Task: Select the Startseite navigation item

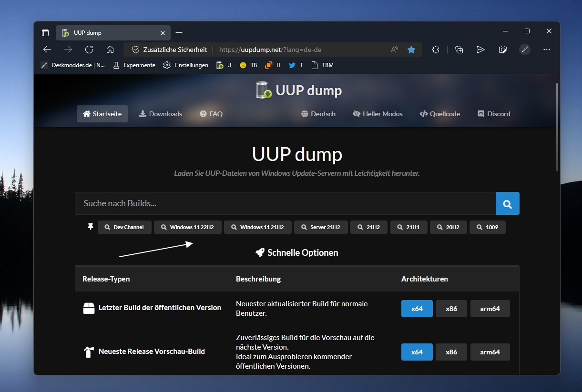Action: [x=102, y=114]
